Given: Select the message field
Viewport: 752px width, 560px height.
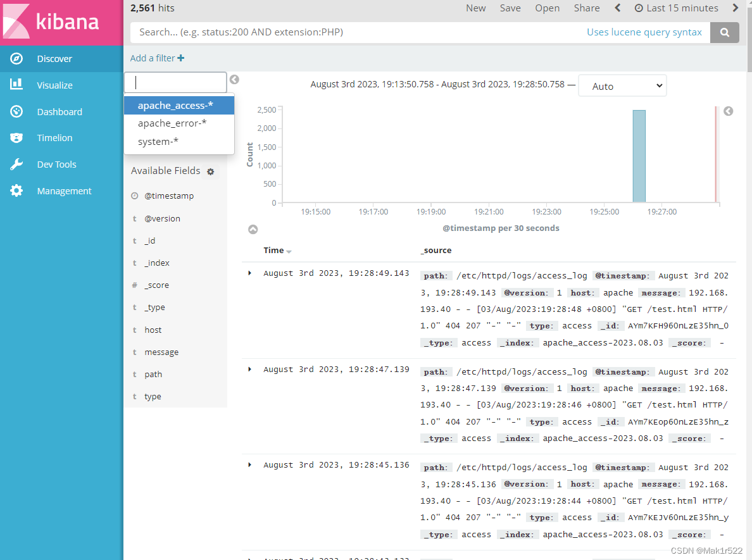Looking at the screenshot, I should [161, 352].
